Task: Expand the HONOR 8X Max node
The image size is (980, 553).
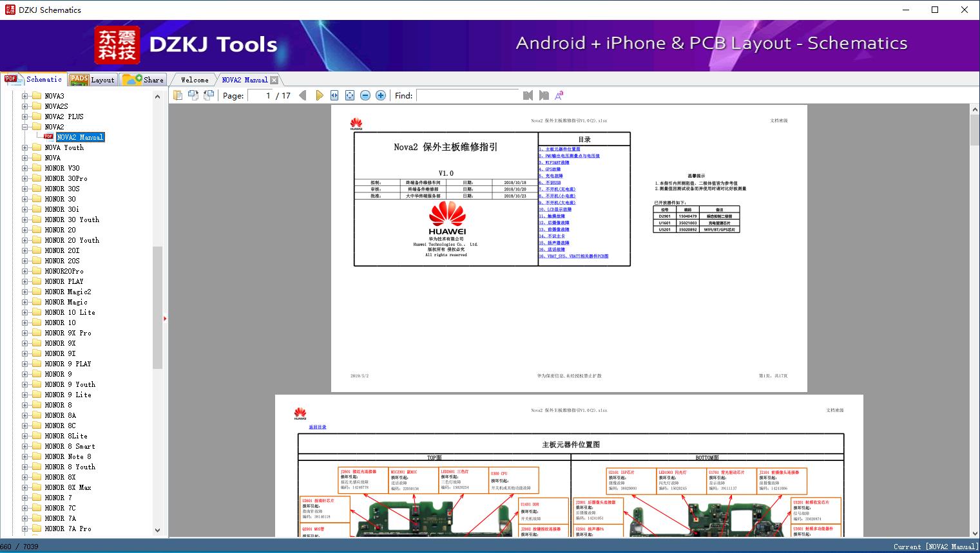Action: point(24,487)
